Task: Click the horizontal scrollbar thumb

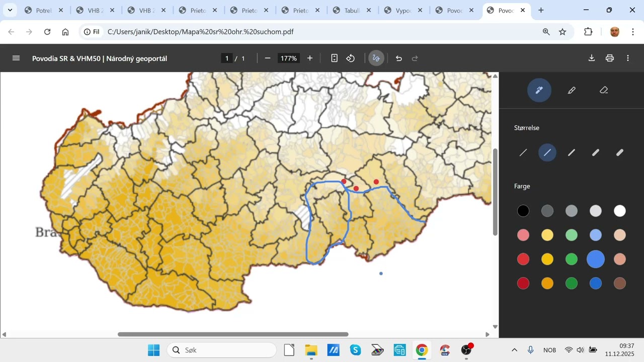Action: coord(233,334)
